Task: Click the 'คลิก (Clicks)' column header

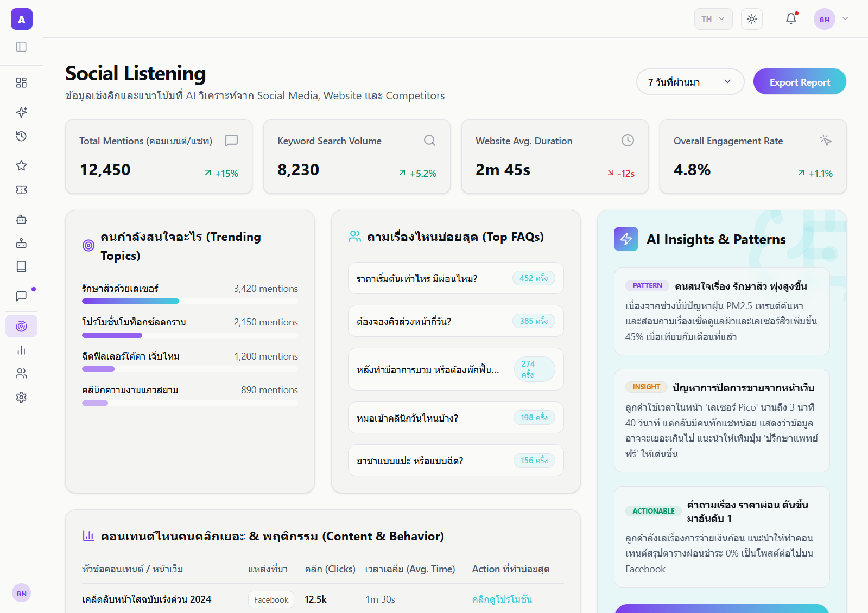Action: (330, 569)
